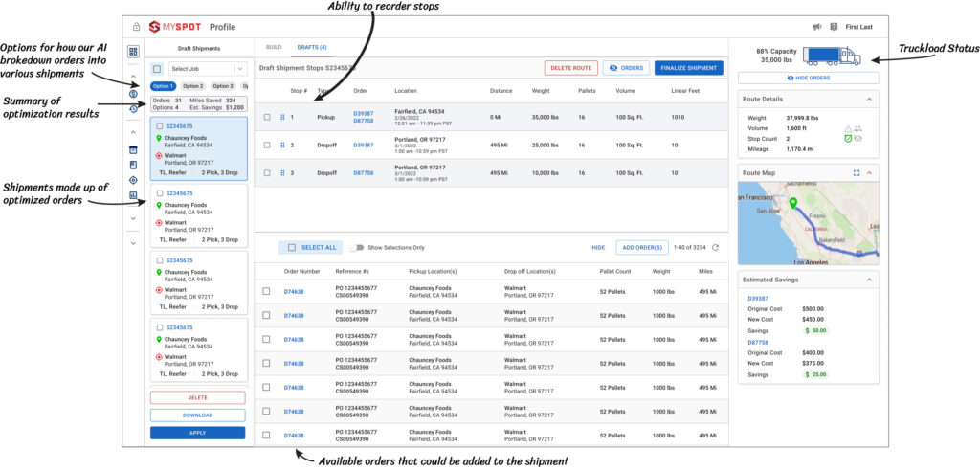Click the red DELETE button in Draft Shipments
This screenshot has height=471, width=980.
[x=197, y=398]
